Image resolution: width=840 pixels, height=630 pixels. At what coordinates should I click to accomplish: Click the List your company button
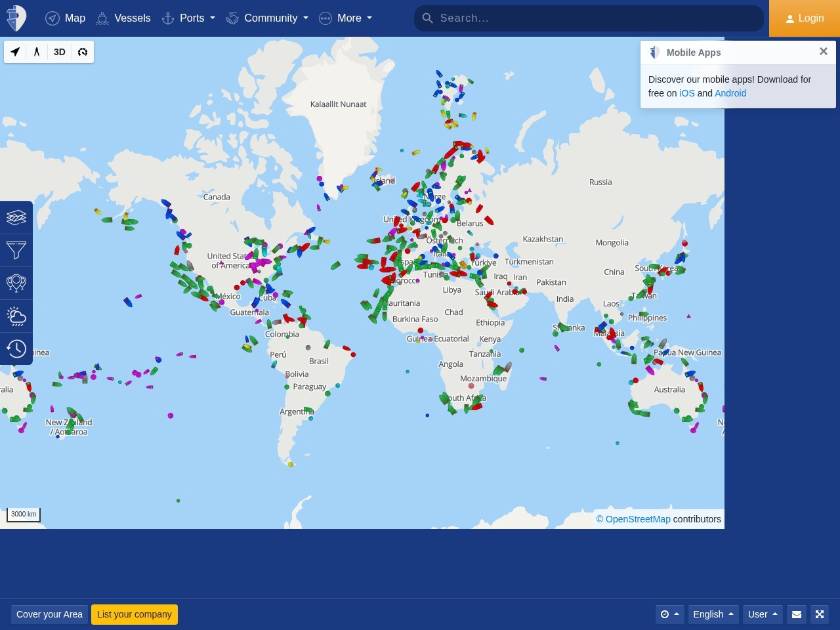click(x=135, y=614)
